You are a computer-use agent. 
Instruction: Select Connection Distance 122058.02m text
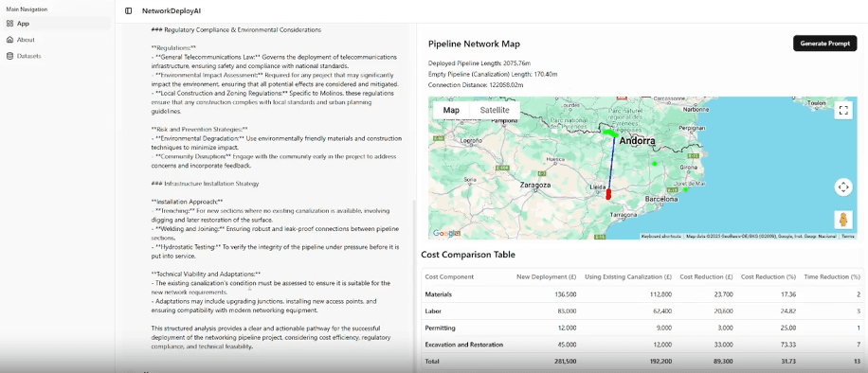point(476,85)
